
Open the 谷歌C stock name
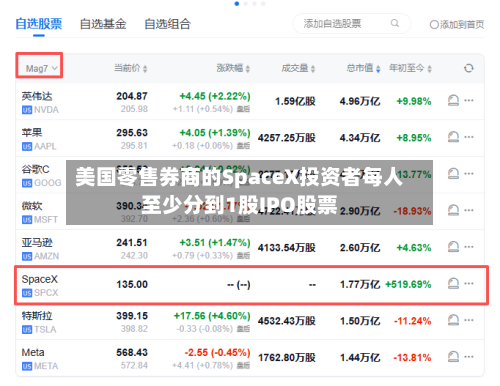[35, 169]
